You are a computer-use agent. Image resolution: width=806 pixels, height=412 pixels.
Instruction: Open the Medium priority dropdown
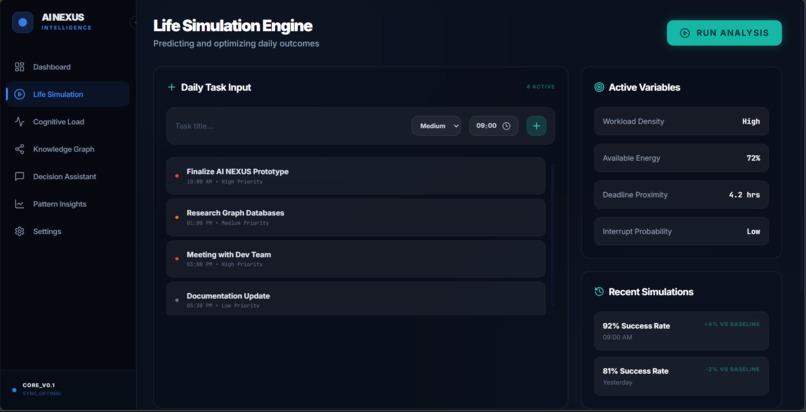coord(436,126)
